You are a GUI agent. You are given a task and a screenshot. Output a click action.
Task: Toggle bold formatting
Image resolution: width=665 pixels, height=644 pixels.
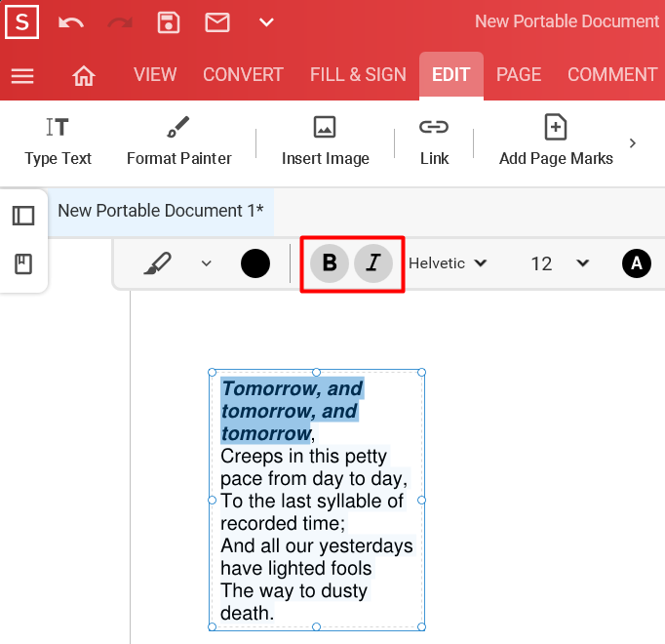coord(330,263)
